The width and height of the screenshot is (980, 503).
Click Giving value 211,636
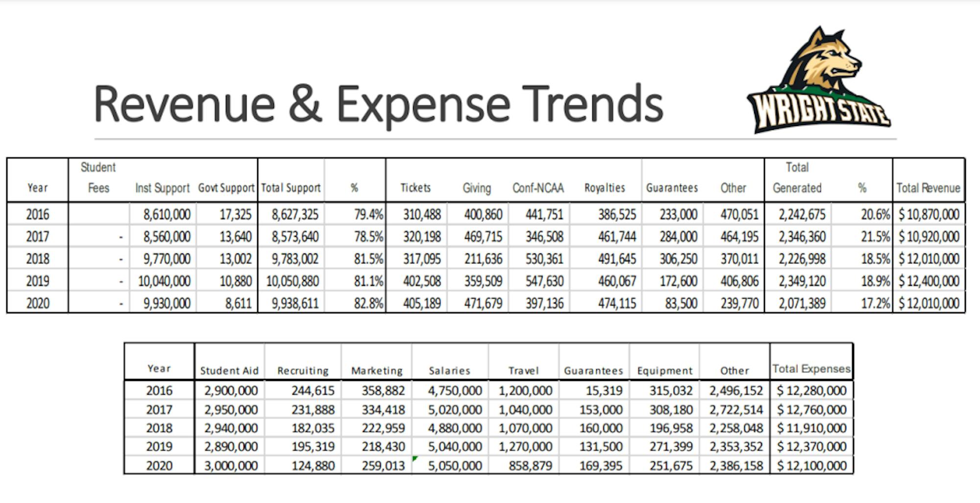483,259
